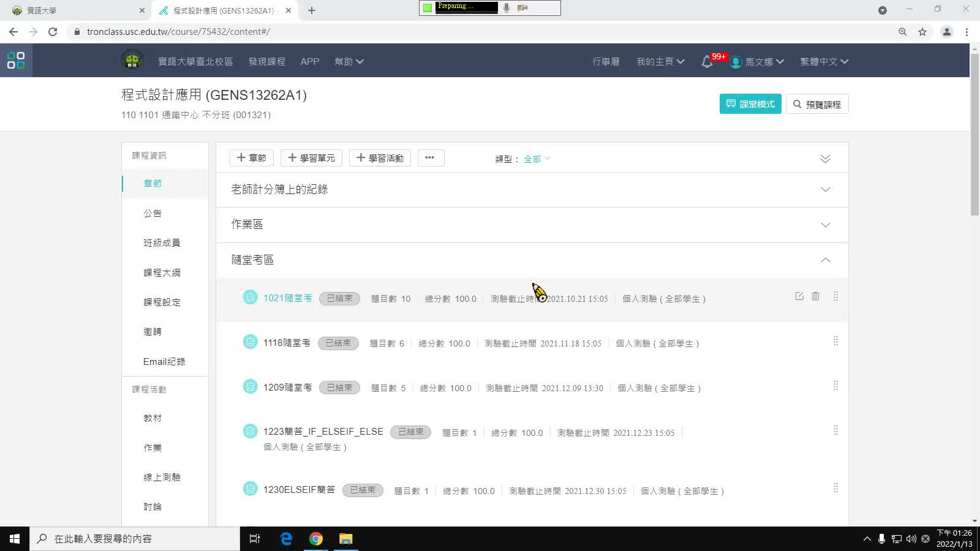
Task: Click the quiz icon of 1118隨堂考
Action: tap(250, 342)
